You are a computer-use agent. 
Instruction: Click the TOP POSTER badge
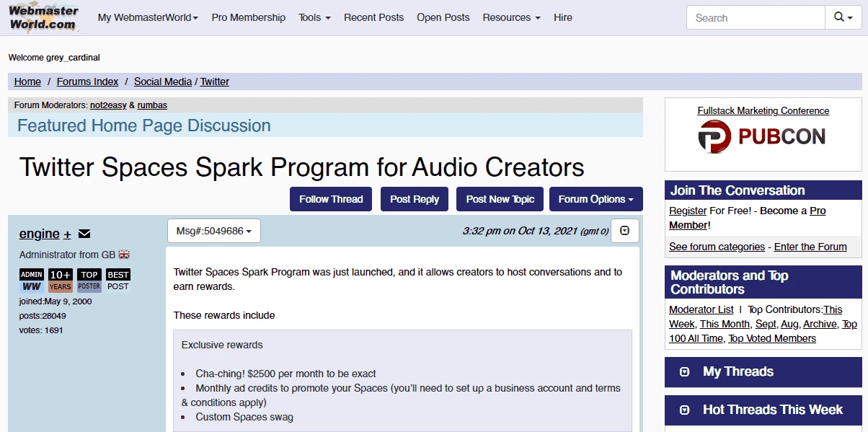pos(89,281)
